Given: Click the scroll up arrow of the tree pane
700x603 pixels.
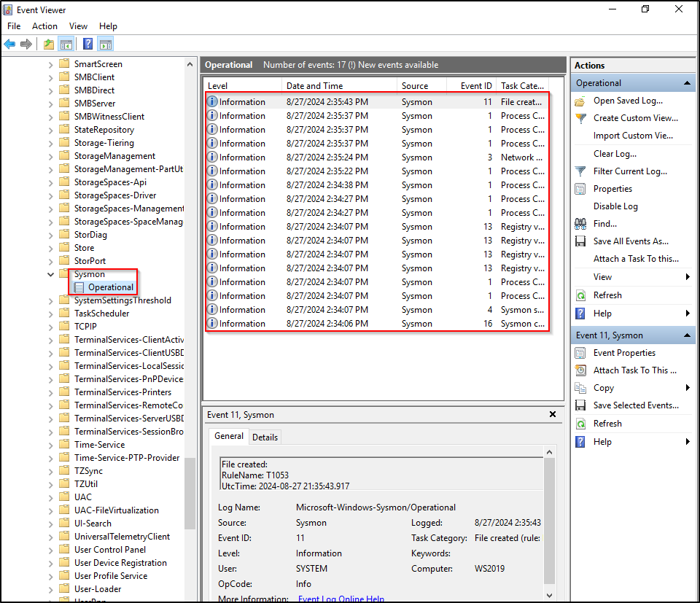Looking at the screenshot, I should 190,64.
